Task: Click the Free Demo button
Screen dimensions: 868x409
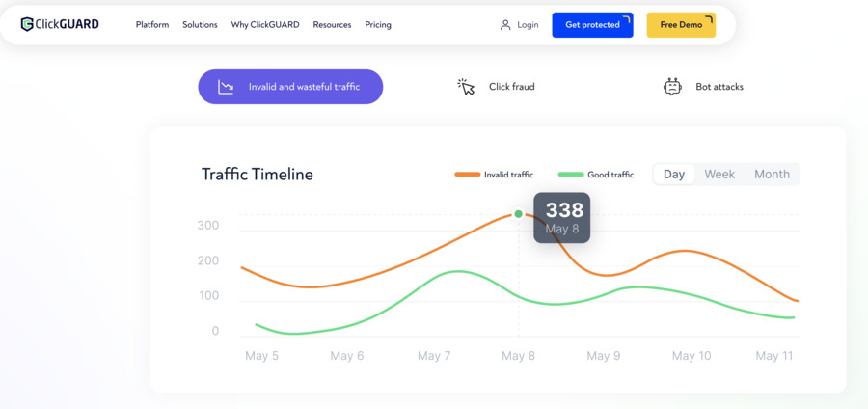Action: [x=681, y=25]
